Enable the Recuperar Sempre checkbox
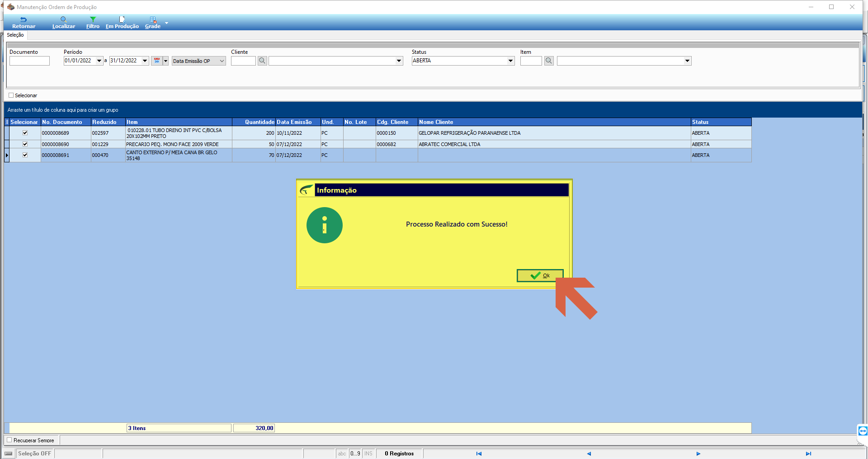Image resolution: width=868 pixels, height=459 pixels. pos(9,440)
